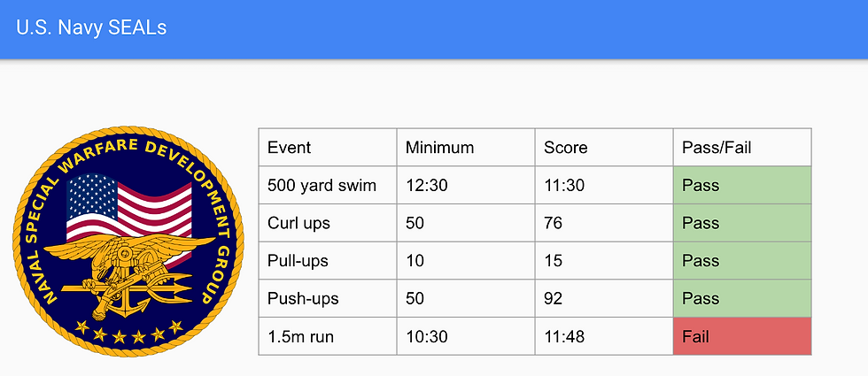The width and height of the screenshot is (868, 376).
Task: Select the Pass/Fail column header
Action: (x=742, y=147)
